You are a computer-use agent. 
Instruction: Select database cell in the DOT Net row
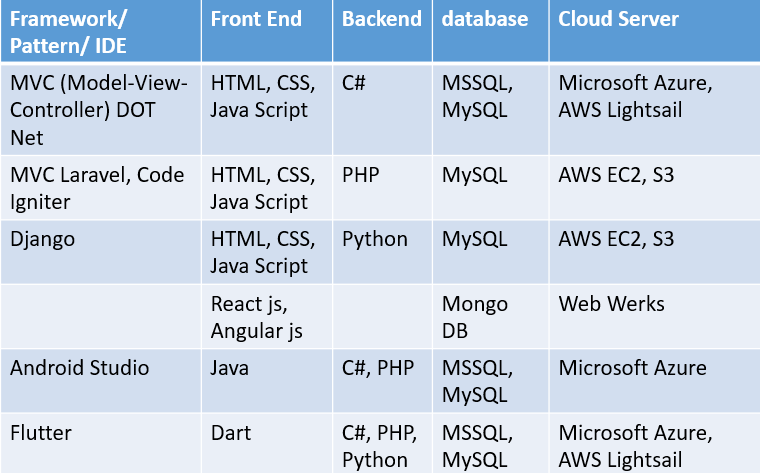[491, 110]
